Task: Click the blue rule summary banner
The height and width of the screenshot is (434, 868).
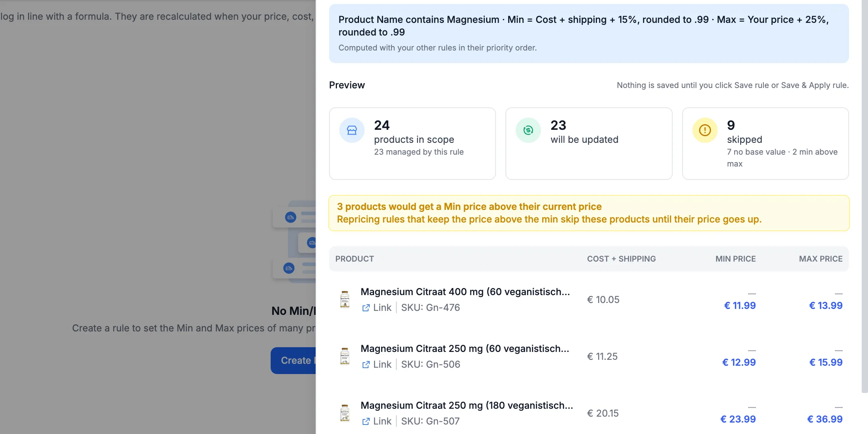Action: click(589, 34)
